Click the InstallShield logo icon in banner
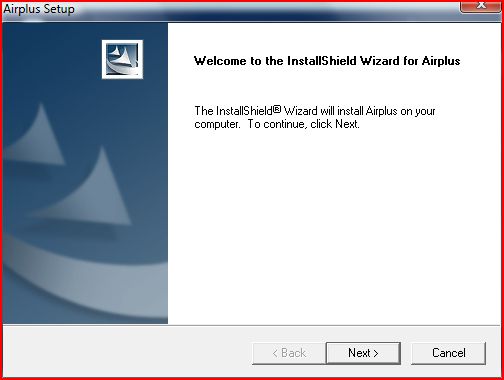This screenshot has height=380, width=504. (122, 59)
